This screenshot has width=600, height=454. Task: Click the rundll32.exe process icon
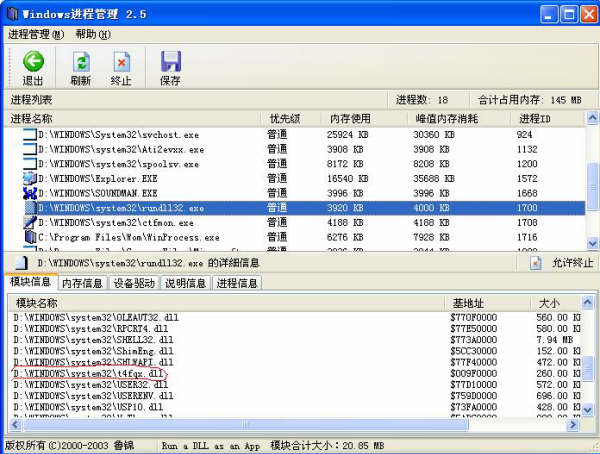[30, 208]
